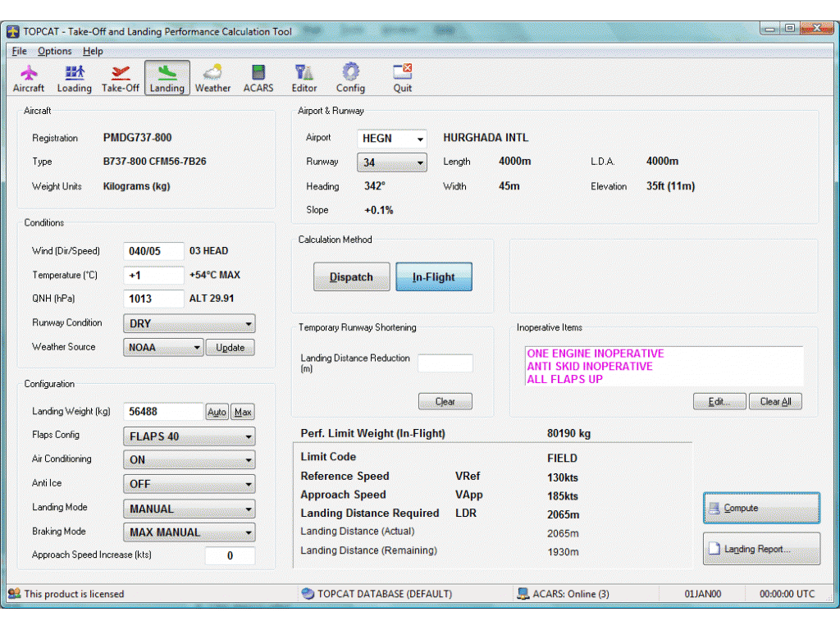Screen dimensions: 840x630
Task: Select the In-Flight calculation method
Action: pos(433,277)
